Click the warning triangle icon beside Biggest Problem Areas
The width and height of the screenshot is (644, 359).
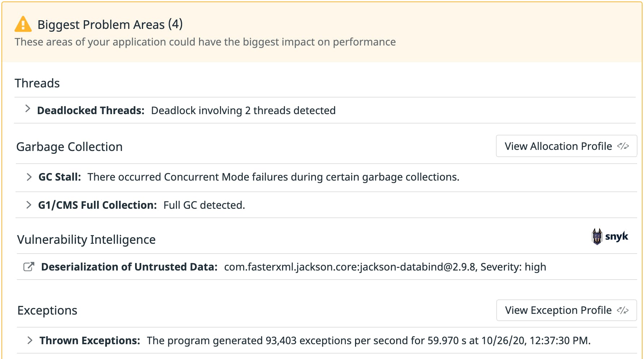23,24
